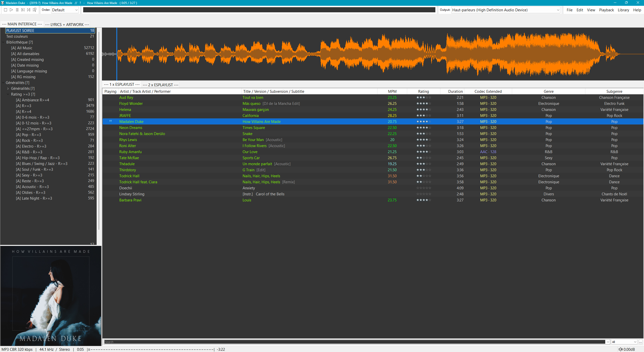Viewport: 644px width, 352px height.
Task: Skip to the next track
Action: pos(29,10)
